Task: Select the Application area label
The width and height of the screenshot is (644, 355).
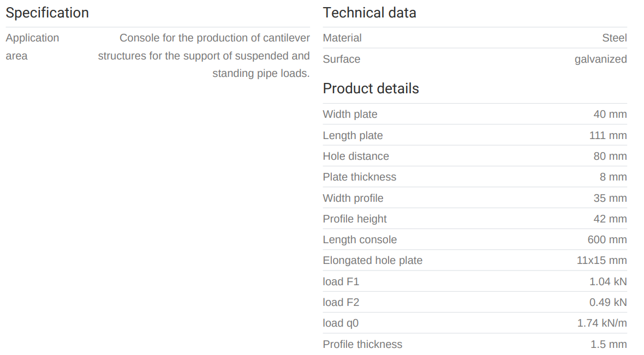Action: coord(32,47)
